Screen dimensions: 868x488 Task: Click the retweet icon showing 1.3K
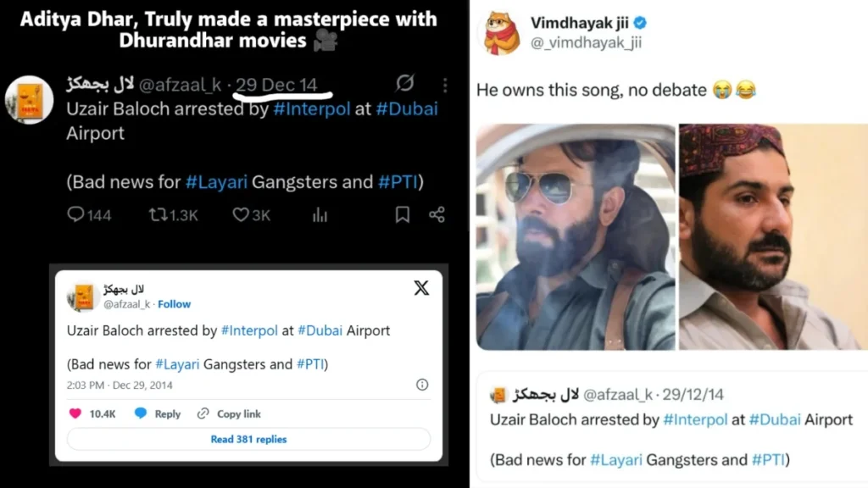pos(158,215)
